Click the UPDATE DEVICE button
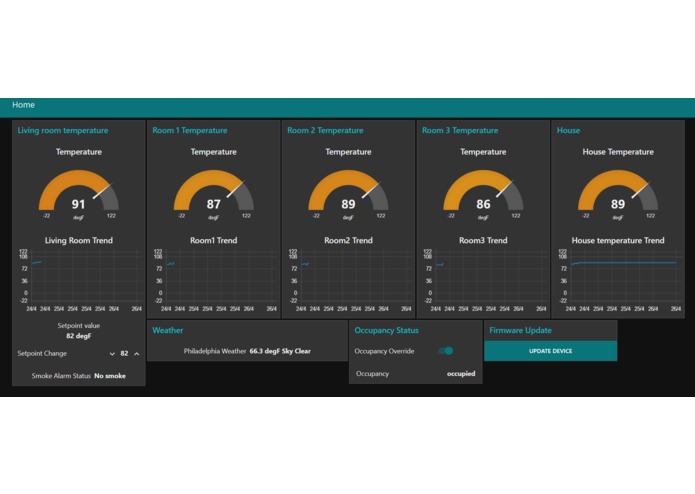Screen dimensions: 695x494 click(551, 351)
